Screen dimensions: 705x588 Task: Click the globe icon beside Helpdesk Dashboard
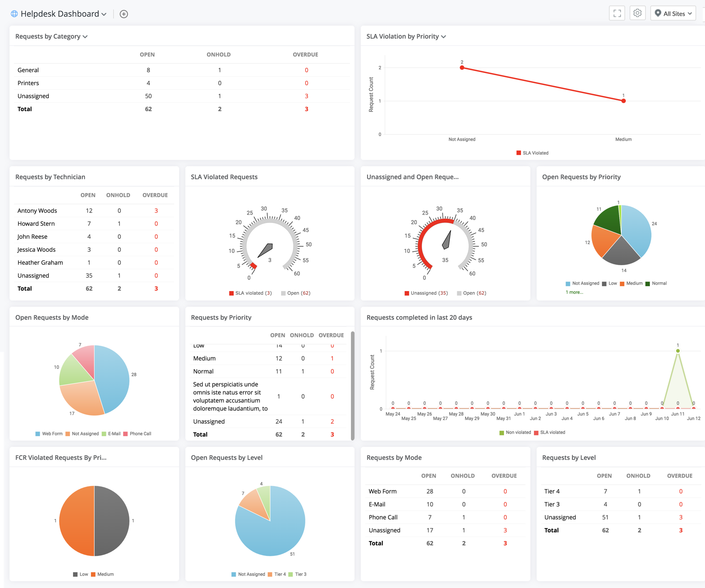point(14,14)
